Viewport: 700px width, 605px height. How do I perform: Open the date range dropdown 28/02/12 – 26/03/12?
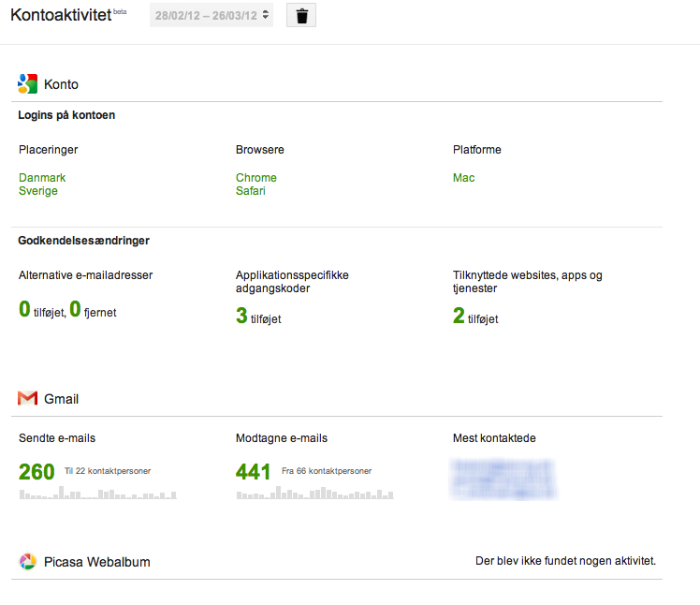point(211,15)
